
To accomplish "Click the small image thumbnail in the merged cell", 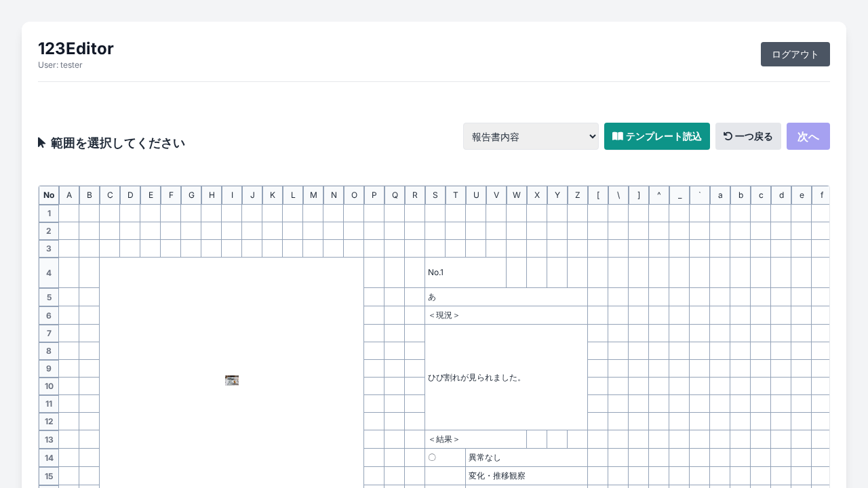I will tap(232, 380).
